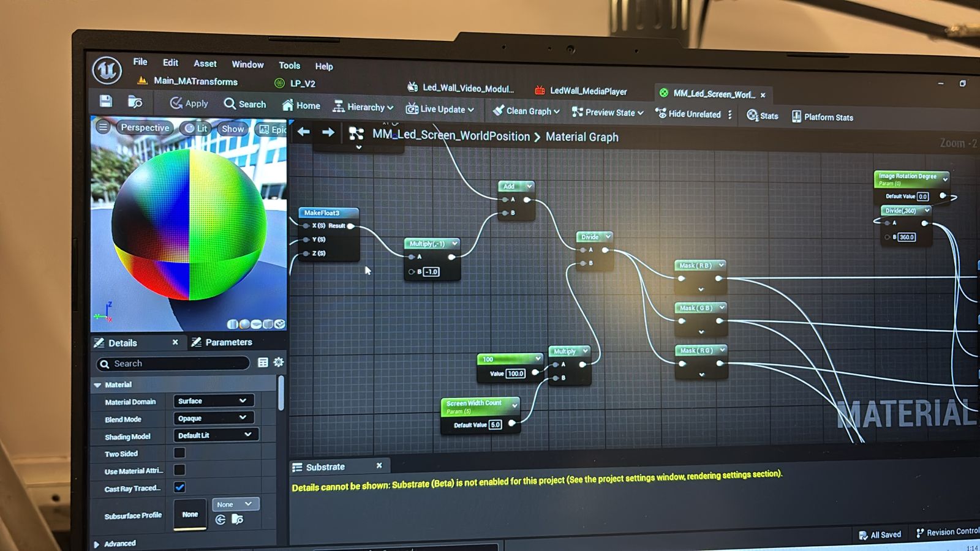Click the Save asset floppy disk icon
The image size is (980, 551).
(106, 101)
